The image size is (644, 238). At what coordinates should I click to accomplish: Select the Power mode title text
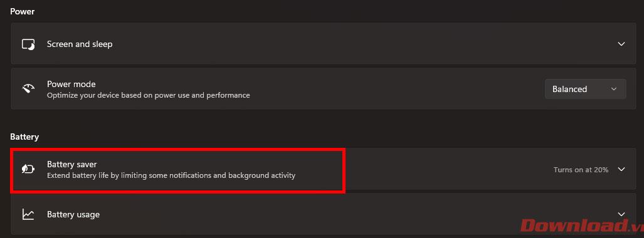click(x=71, y=84)
